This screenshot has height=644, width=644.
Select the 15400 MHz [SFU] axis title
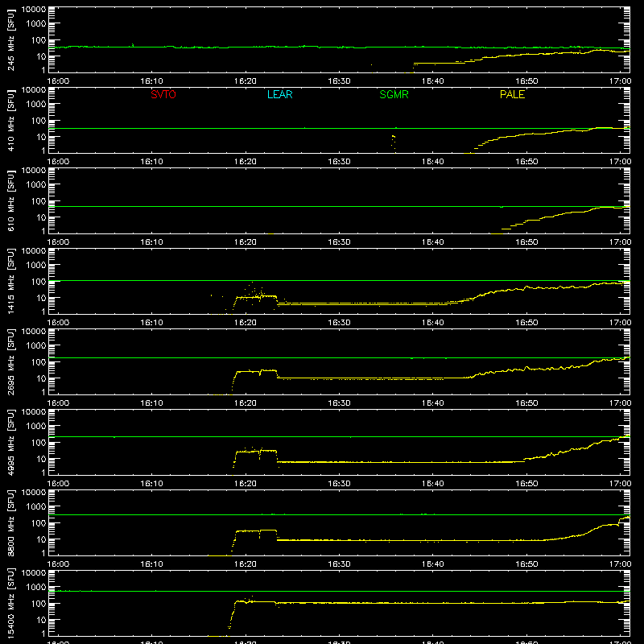[x=10, y=604]
